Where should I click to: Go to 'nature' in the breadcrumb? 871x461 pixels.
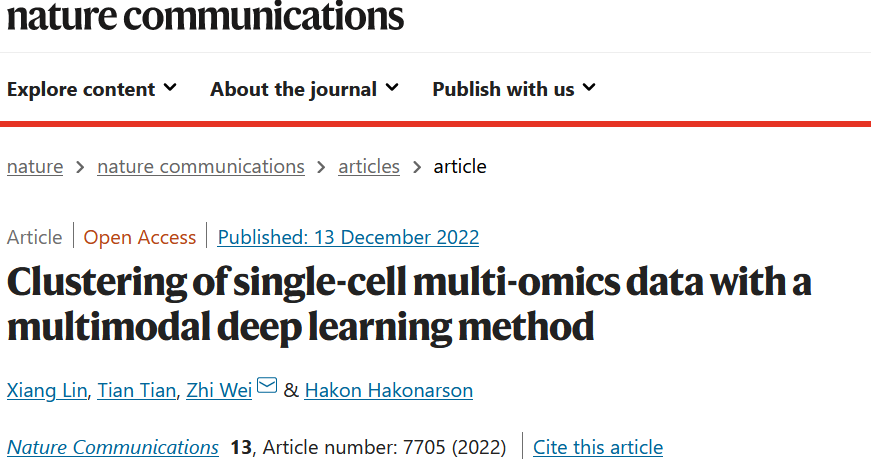click(x=35, y=167)
